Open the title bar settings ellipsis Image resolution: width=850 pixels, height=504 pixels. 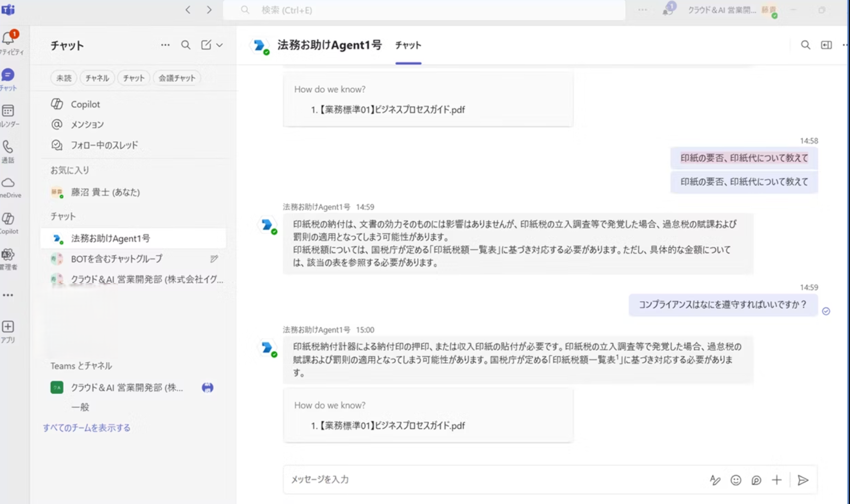(x=643, y=10)
